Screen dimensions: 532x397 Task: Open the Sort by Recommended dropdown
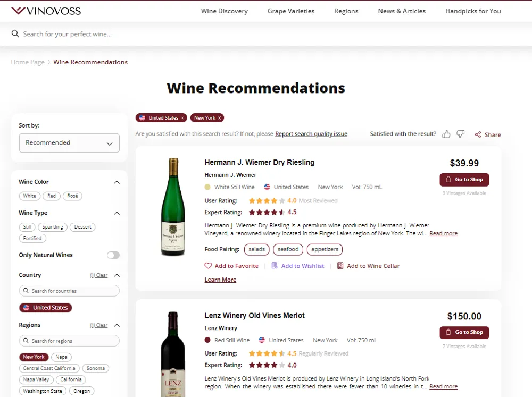[x=69, y=142]
